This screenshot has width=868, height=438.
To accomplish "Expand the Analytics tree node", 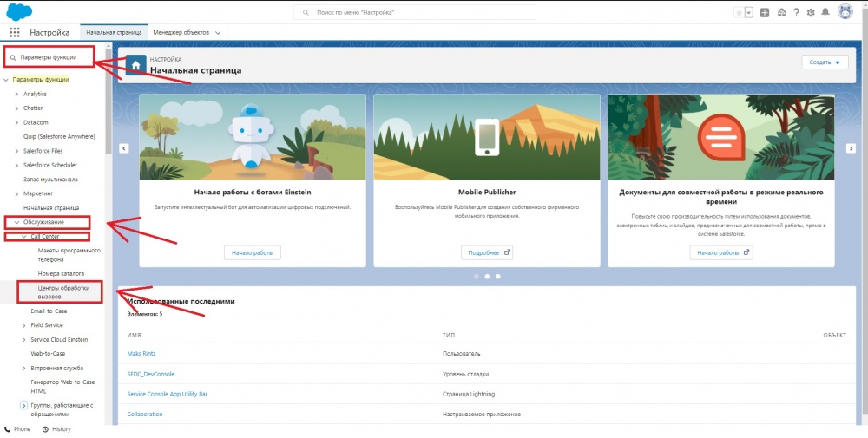I will pos(16,94).
